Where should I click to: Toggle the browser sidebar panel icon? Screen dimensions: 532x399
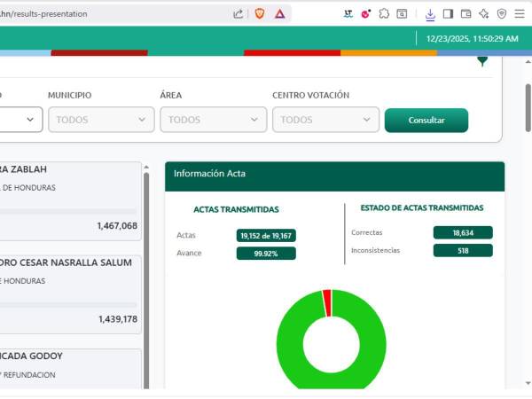[x=448, y=14]
